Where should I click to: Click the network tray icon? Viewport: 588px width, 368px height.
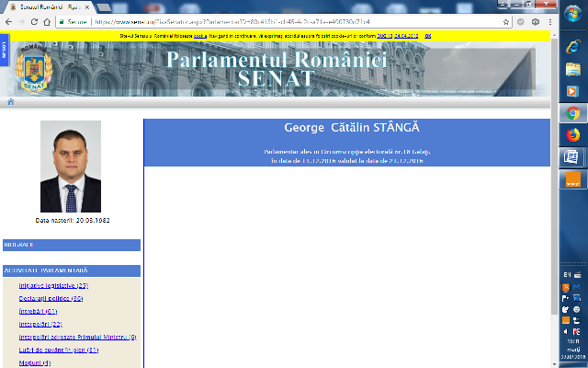tap(577, 320)
